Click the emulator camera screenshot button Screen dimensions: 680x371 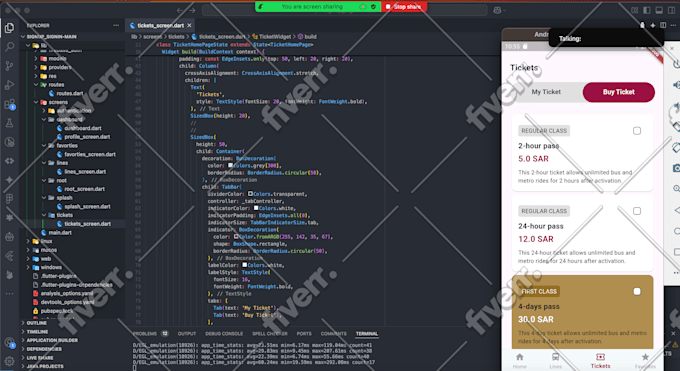[676, 168]
